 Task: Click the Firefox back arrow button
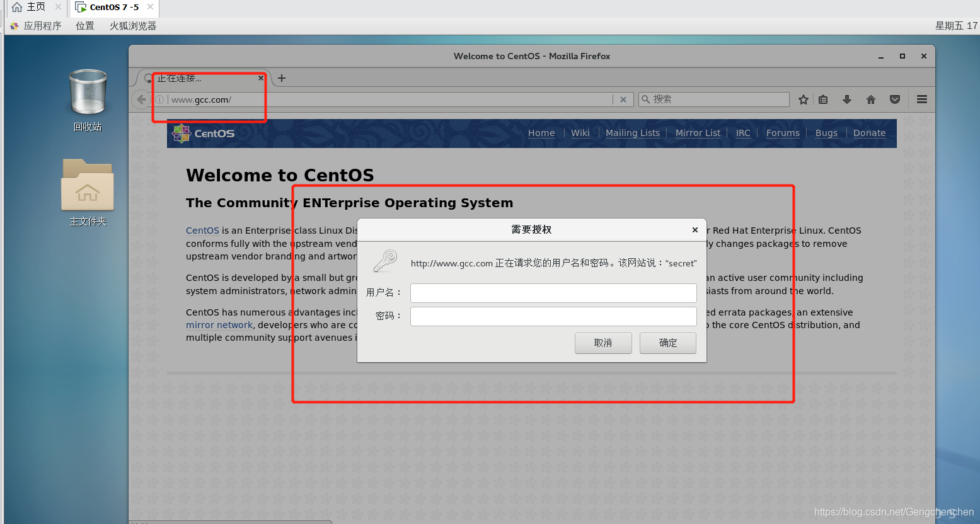(x=141, y=100)
